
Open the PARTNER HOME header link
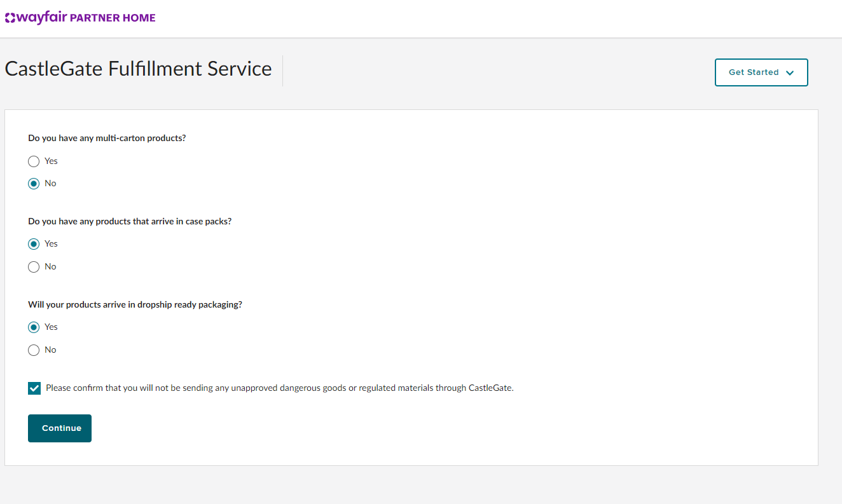click(x=113, y=18)
